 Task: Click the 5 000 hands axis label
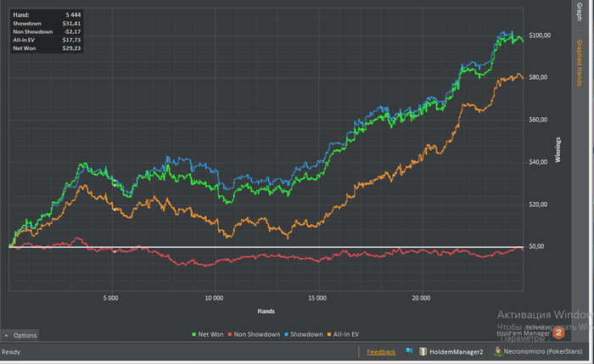[x=110, y=298]
